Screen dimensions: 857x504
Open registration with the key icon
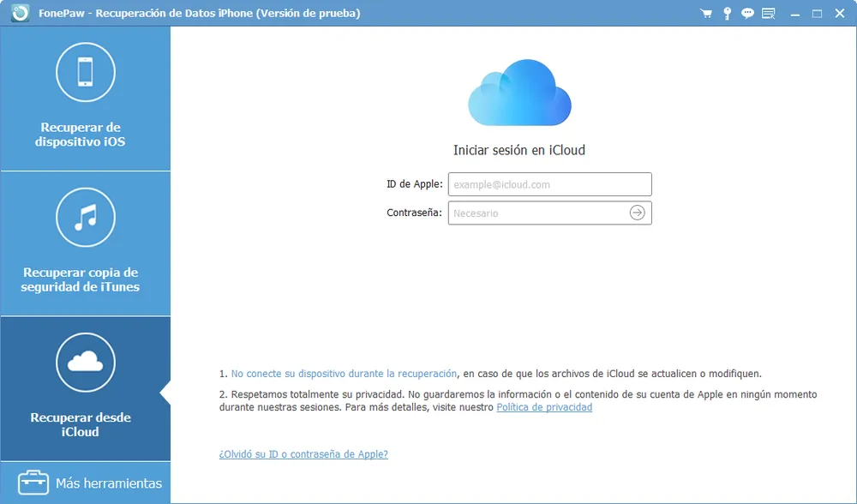(x=727, y=13)
